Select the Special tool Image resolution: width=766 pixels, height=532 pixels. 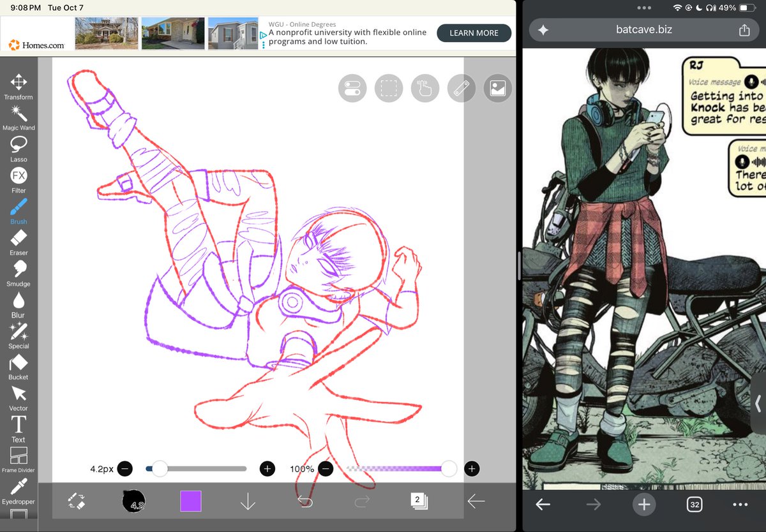19,336
